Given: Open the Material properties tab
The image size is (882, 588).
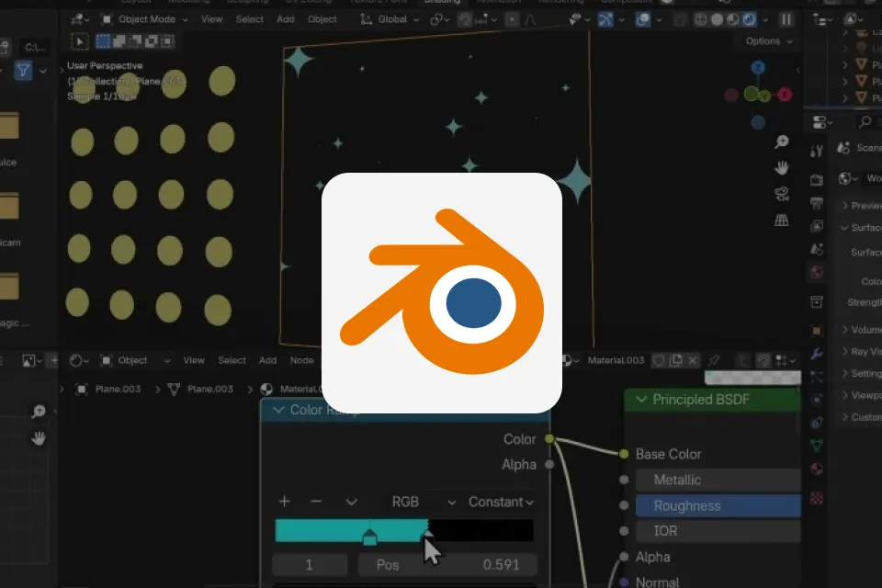Looking at the screenshot, I should [817, 469].
